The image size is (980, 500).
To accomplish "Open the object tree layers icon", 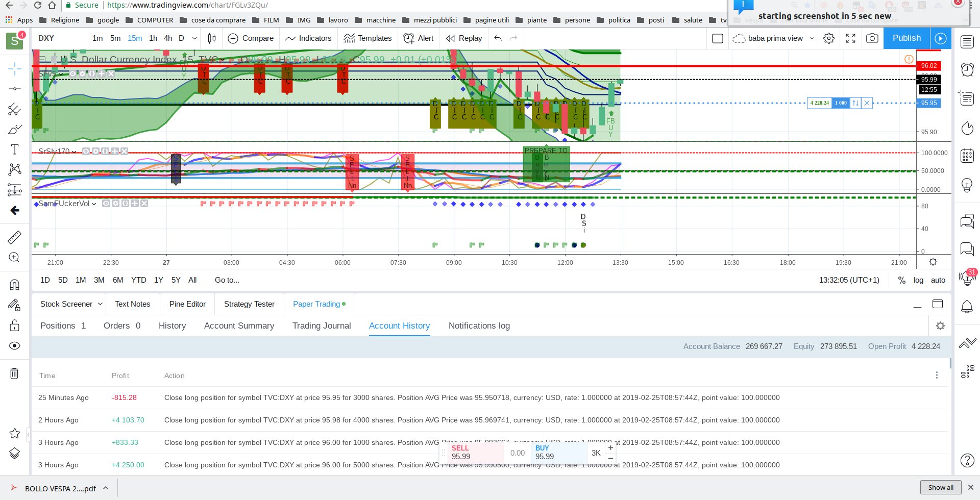I will [x=15, y=454].
